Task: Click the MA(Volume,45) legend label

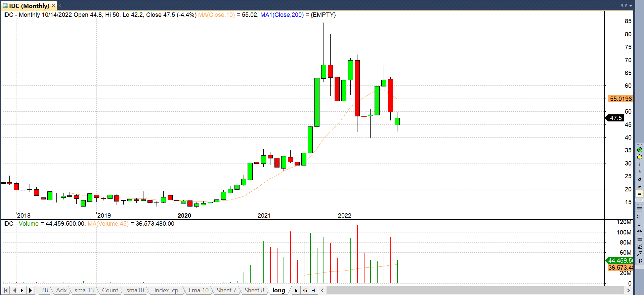Action: point(108,224)
